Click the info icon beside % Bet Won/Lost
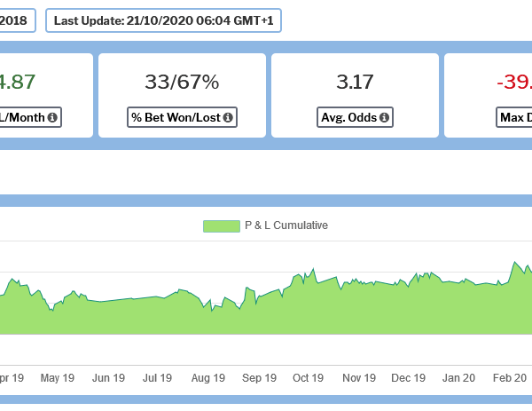This screenshot has width=532, height=411. coord(227,117)
